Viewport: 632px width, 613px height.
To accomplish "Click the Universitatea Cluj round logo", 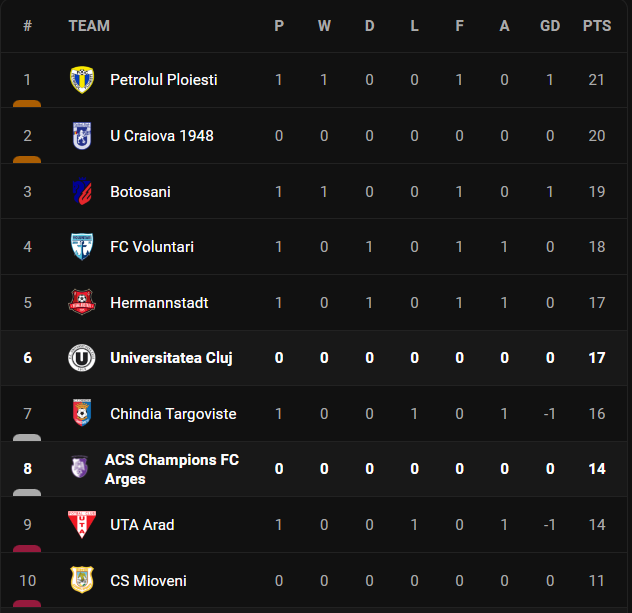I will click(x=81, y=358).
